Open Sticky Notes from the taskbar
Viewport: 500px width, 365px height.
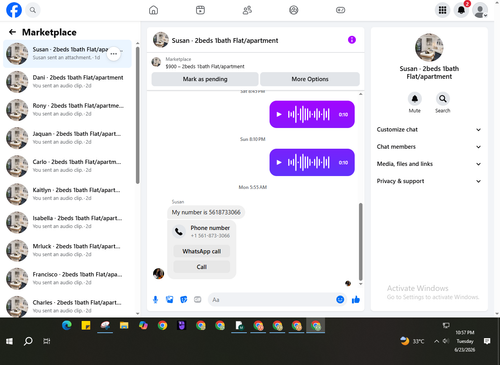point(86,325)
